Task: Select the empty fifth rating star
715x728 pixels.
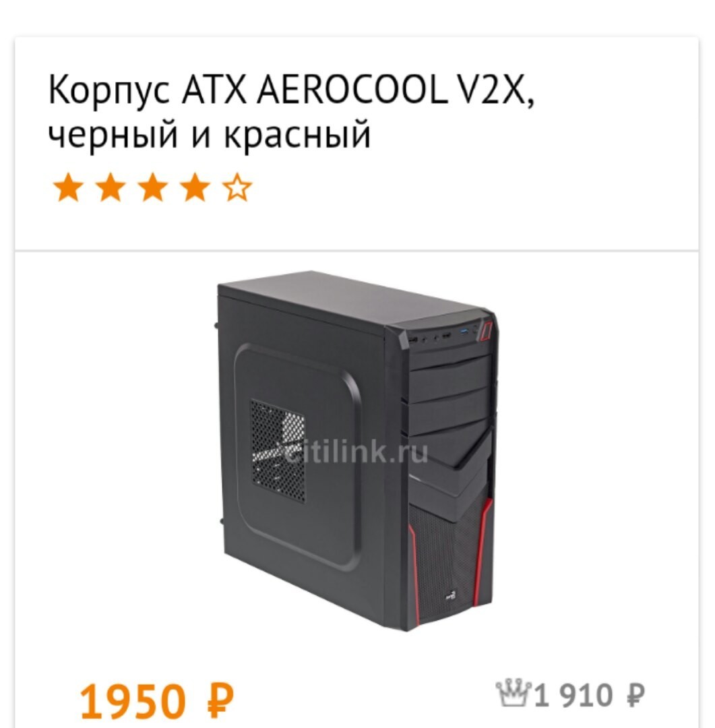Action: 237,187
